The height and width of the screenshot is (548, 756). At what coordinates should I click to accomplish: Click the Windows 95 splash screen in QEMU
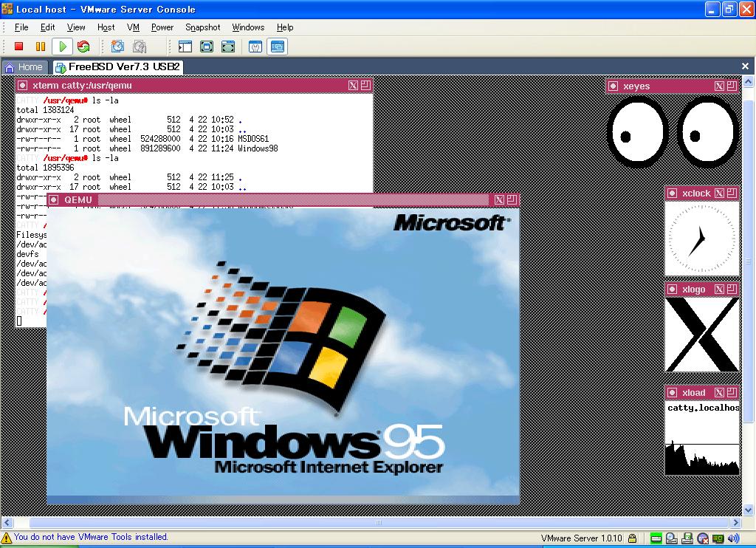pyautogui.click(x=283, y=355)
